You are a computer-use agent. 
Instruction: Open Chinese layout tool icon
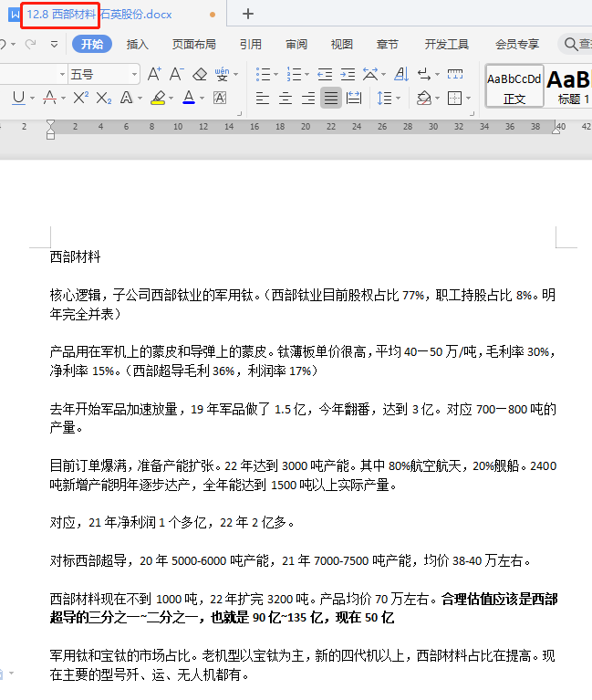[370, 74]
